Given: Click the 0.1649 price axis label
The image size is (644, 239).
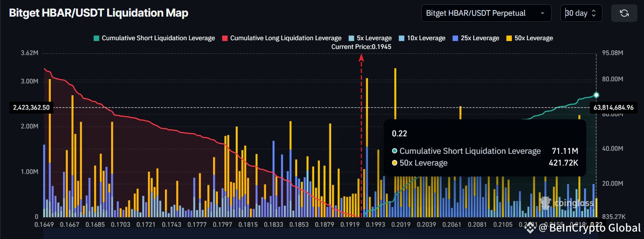Looking at the screenshot, I should (x=44, y=225).
